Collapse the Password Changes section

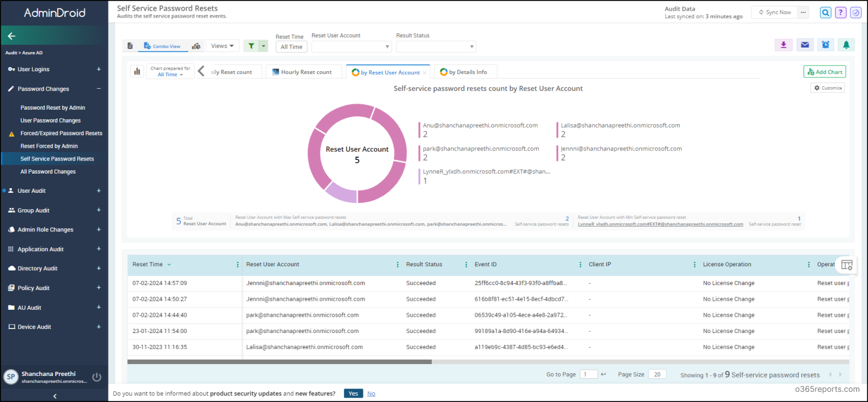coord(98,89)
